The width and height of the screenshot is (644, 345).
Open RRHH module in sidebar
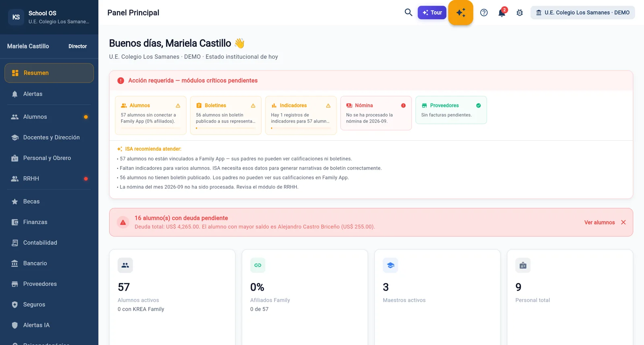pos(49,179)
